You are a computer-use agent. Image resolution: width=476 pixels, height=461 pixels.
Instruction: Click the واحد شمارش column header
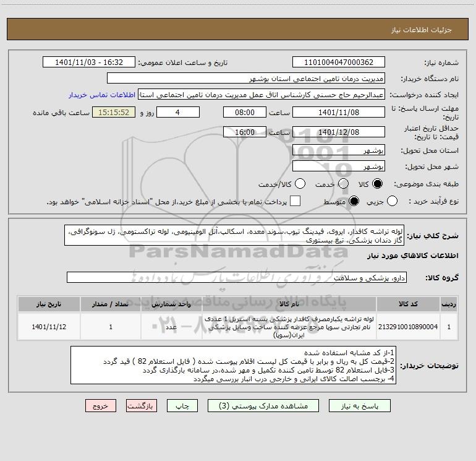pos(171,304)
